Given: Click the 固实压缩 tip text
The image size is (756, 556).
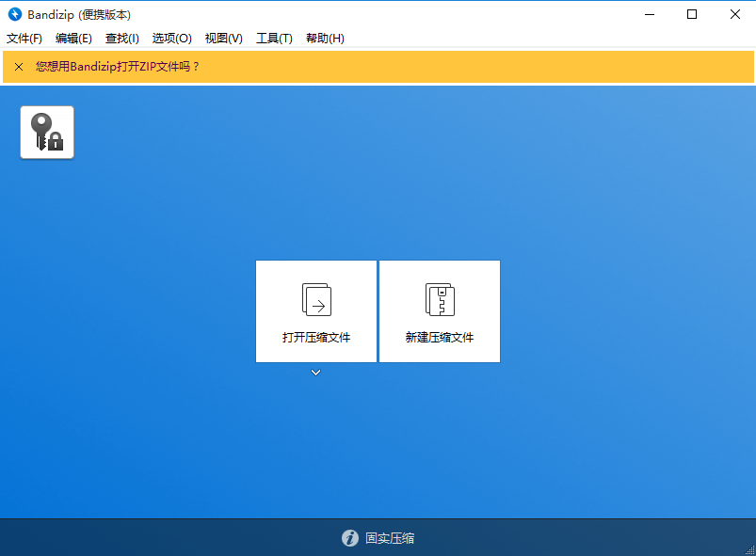Looking at the screenshot, I should (390, 538).
